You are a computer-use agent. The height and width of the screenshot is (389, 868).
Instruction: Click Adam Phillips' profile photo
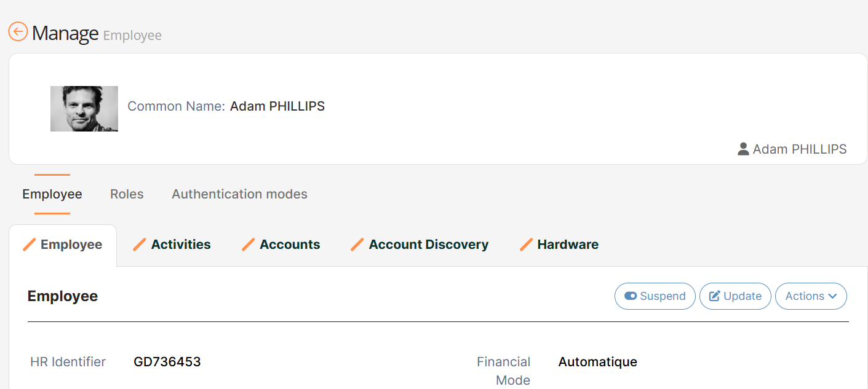pyautogui.click(x=84, y=109)
